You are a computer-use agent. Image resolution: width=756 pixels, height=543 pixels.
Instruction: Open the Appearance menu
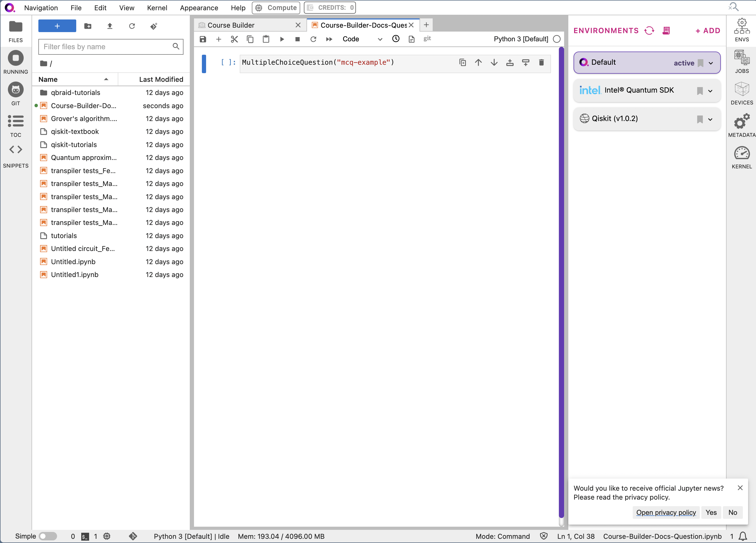click(199, 8)
